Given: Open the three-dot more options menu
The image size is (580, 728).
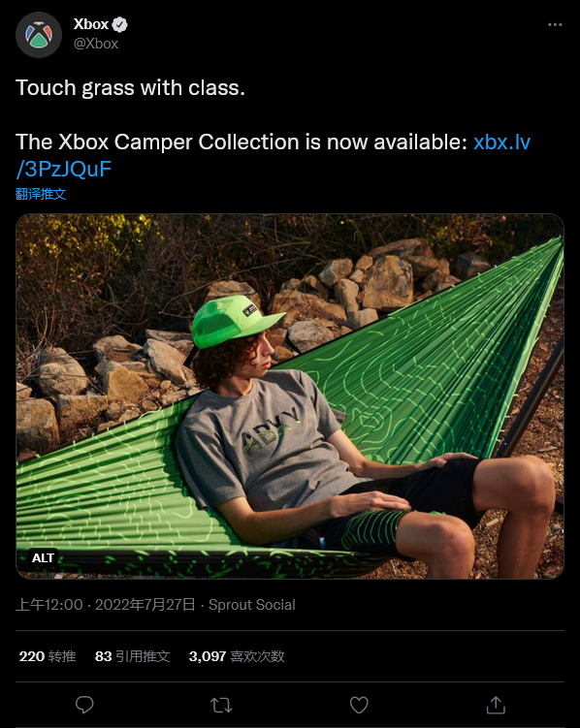Looking at the screenshot, I should point(555,24).
